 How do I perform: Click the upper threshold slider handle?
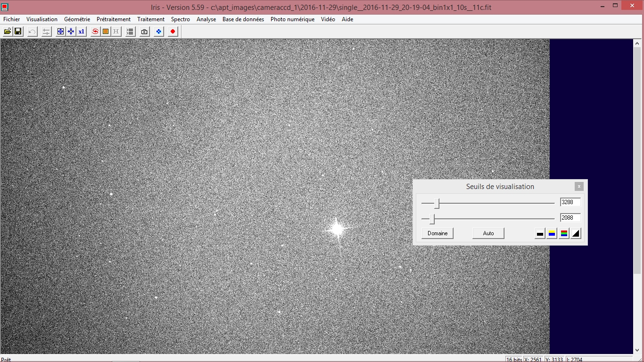point(437,203)
